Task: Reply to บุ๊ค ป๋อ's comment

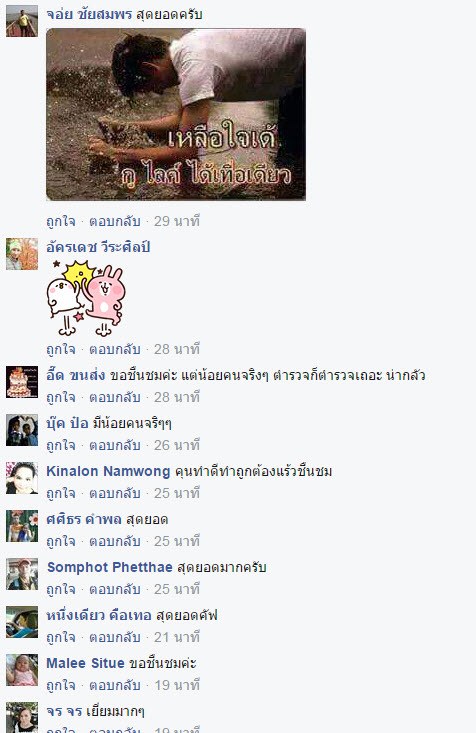Action: click(115, 445)
